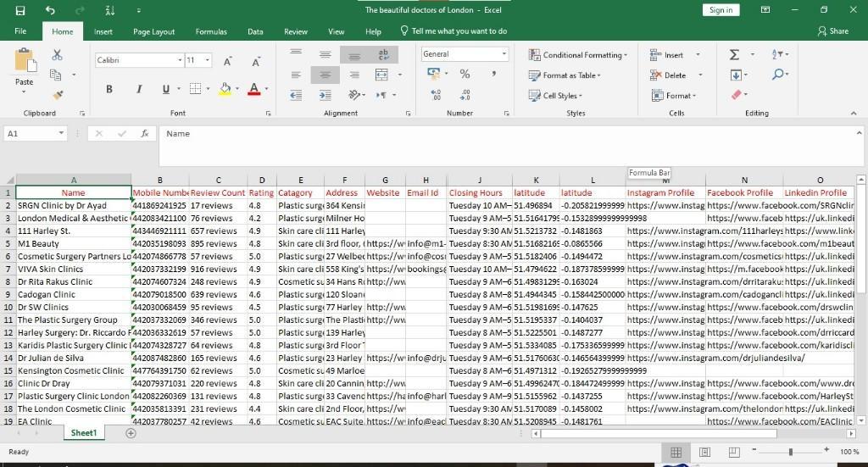
Task: Switch to the Formulas tab
Action: 211,31
